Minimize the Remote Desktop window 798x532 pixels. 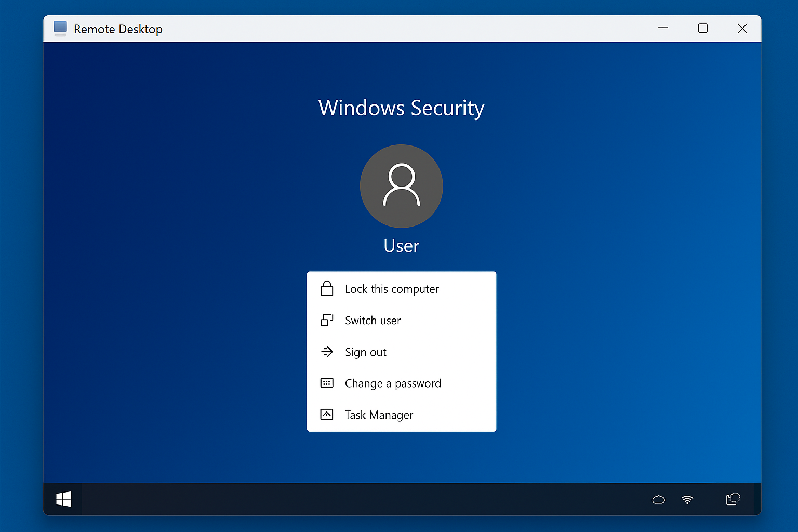click(663, 29)
